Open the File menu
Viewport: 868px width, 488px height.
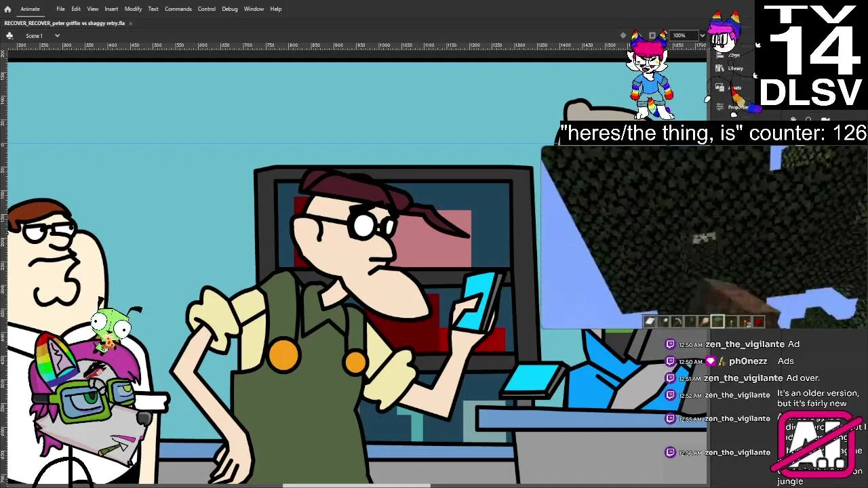click(x=60, y=9)
